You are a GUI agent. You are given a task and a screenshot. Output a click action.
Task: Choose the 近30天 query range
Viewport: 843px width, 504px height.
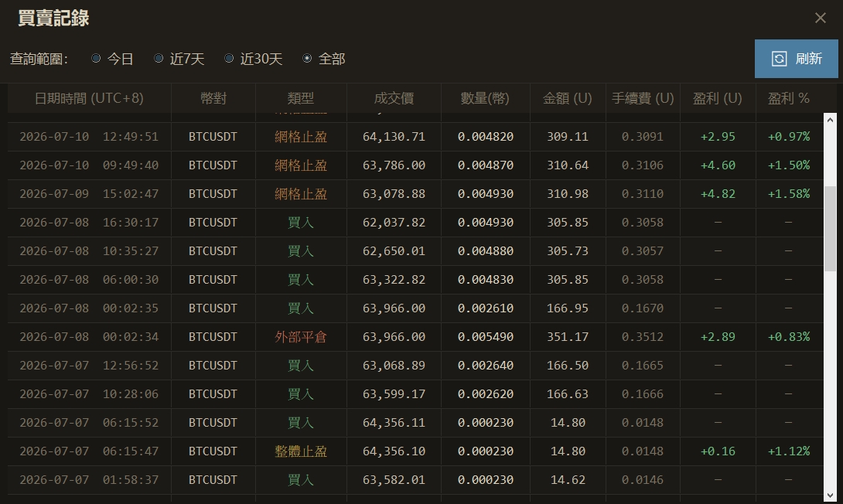[253, 59]
